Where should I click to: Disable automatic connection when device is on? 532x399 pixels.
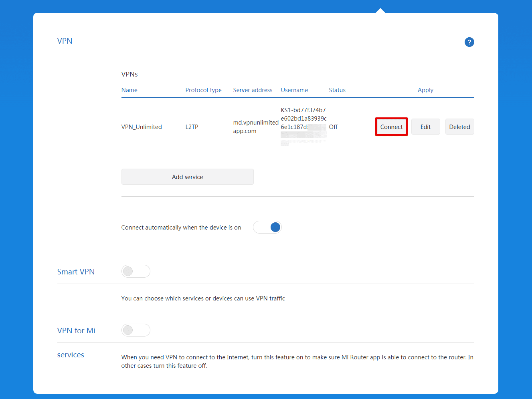pos(267,227)
